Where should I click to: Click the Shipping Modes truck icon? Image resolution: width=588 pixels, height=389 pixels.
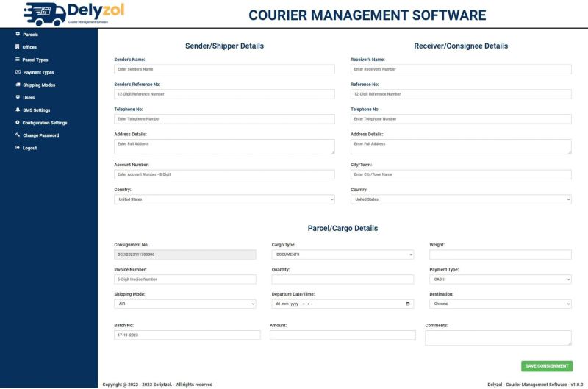tap(18, 85)
